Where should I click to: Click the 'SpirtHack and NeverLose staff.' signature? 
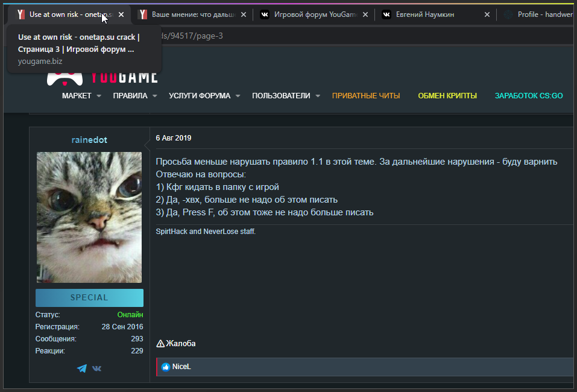206,232
